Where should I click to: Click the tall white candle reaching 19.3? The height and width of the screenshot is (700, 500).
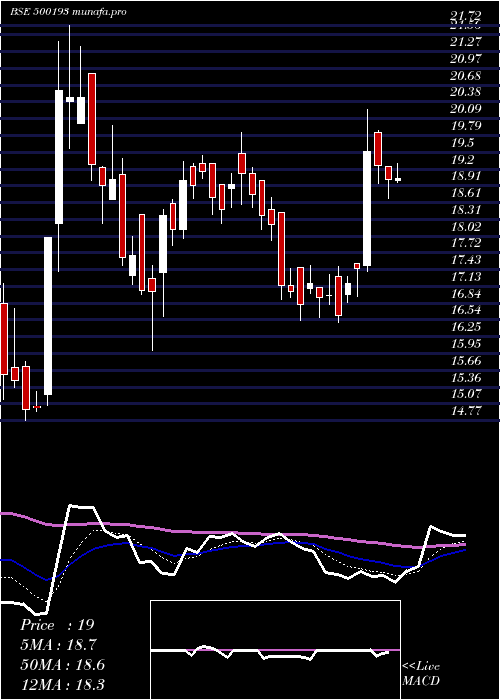367,208
